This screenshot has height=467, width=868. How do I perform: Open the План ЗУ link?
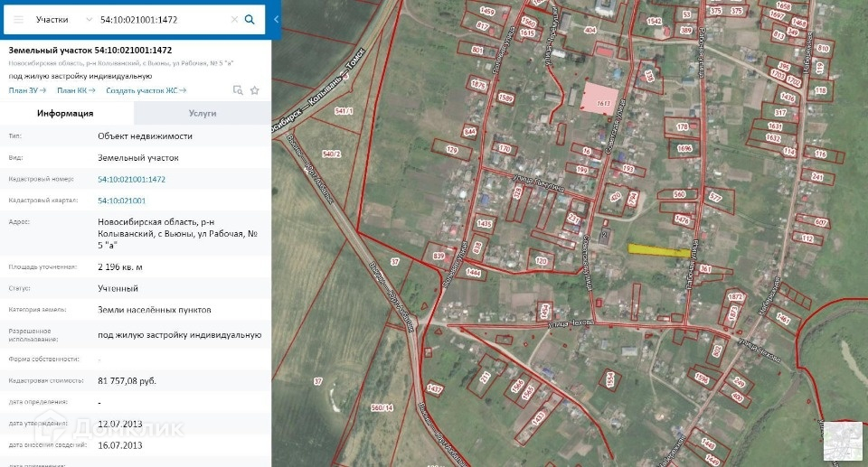tap(27, 90)
